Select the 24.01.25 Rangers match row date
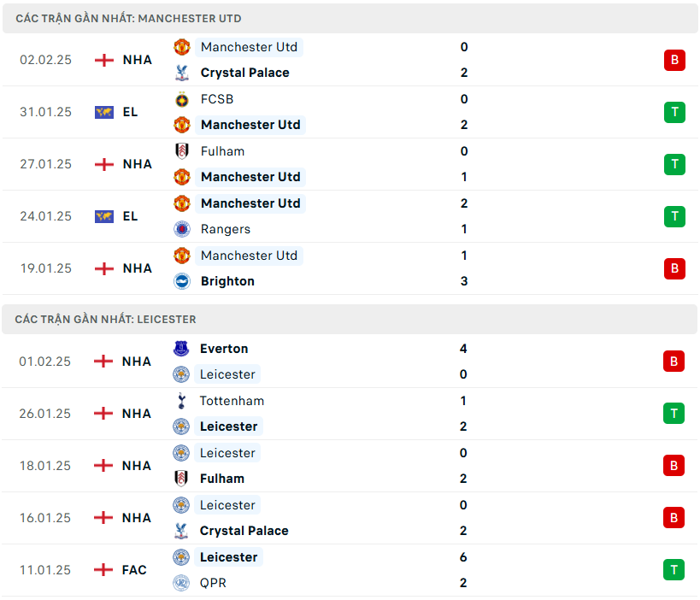Viewport: 700px width, 600px height. [x=46, y=216]
